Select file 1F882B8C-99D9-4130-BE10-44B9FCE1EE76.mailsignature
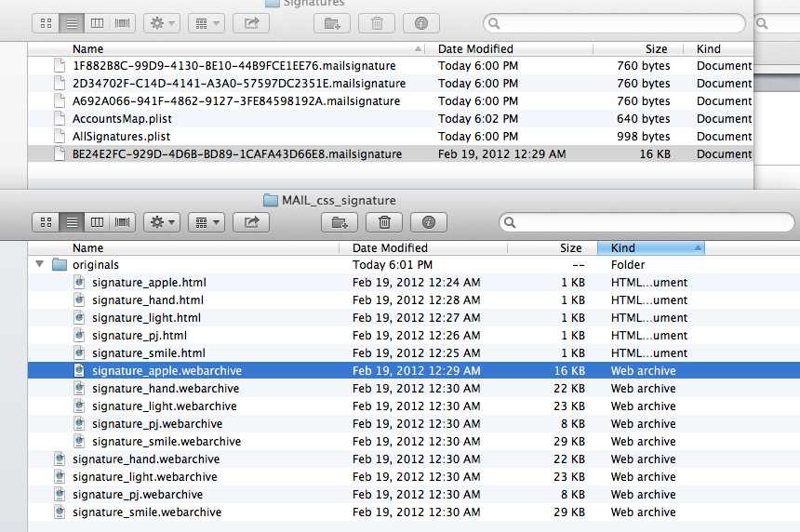 tap(391, 66)
